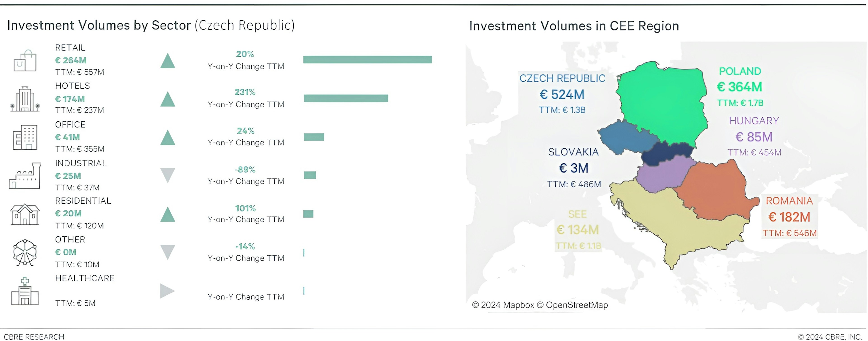Click the Office building icon
Screen dimensions: 868x341
click(25, 137)
